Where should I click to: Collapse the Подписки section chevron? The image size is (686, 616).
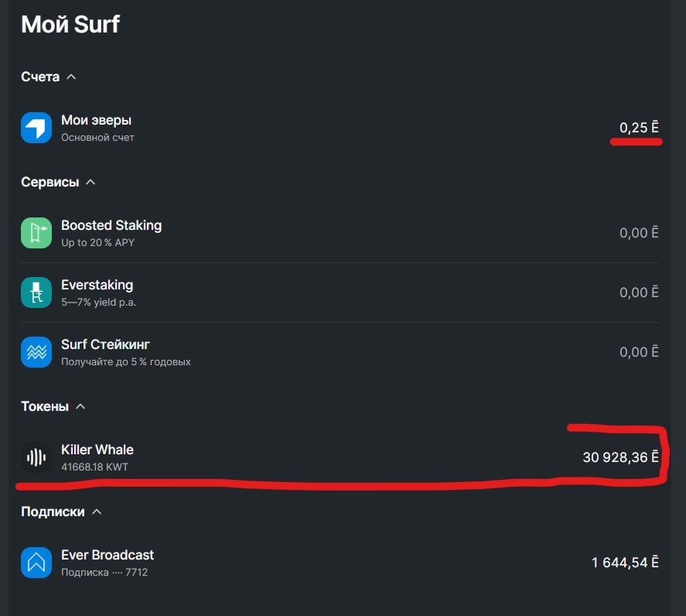tap(97, 512)
